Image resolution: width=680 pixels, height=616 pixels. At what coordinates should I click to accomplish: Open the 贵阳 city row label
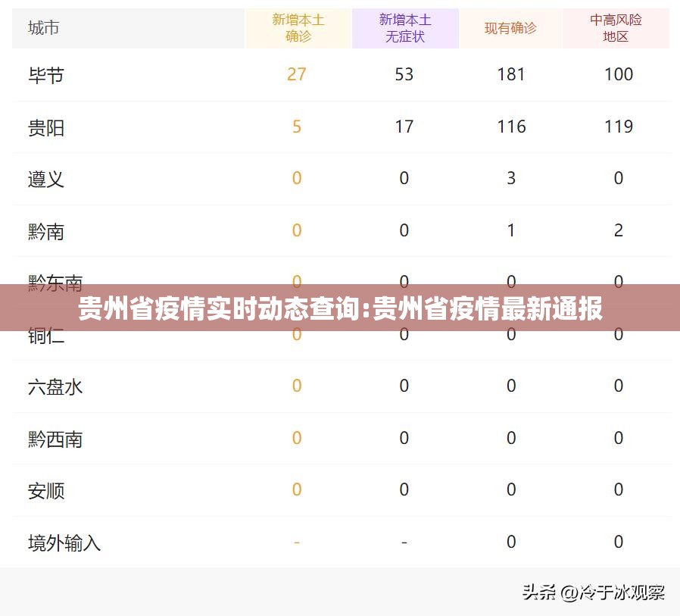tap(46, 127)
